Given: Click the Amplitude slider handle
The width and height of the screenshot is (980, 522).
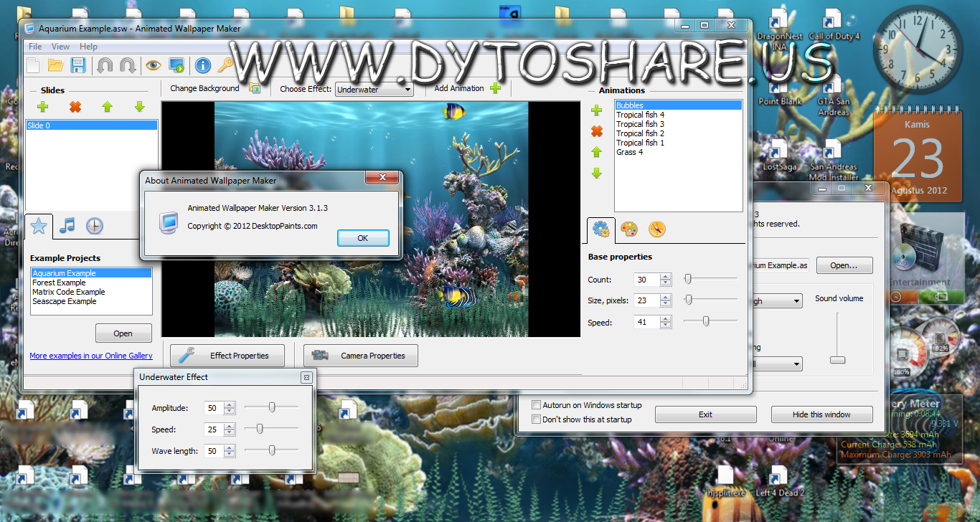Looking at the screenshot, I should [272, 407].
